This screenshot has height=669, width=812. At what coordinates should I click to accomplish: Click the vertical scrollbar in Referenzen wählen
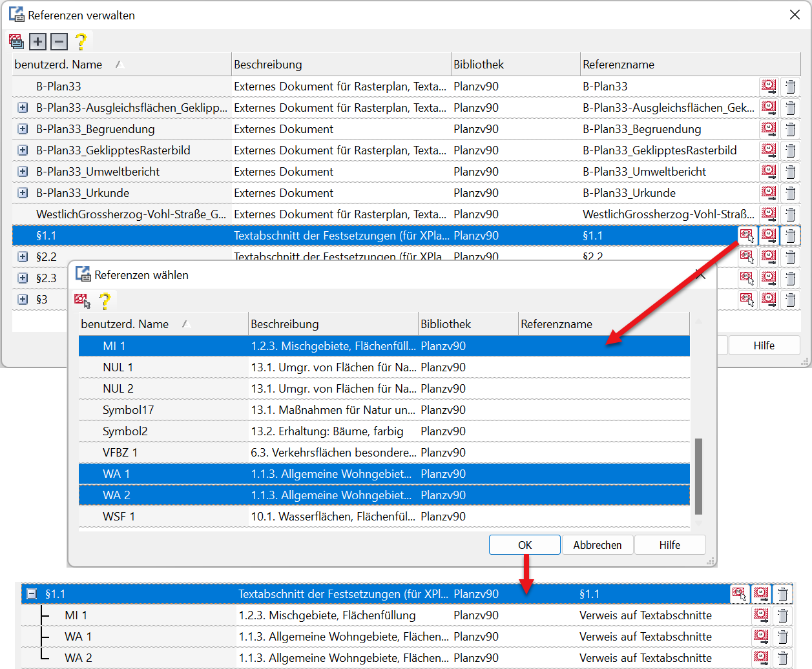(x=698, y=475)
